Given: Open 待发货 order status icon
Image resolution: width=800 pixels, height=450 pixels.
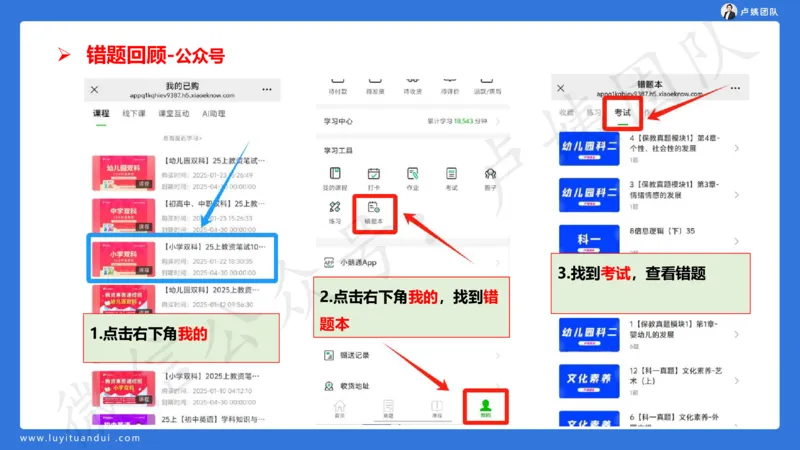Looking at the screenshot, I should [375, 81].
